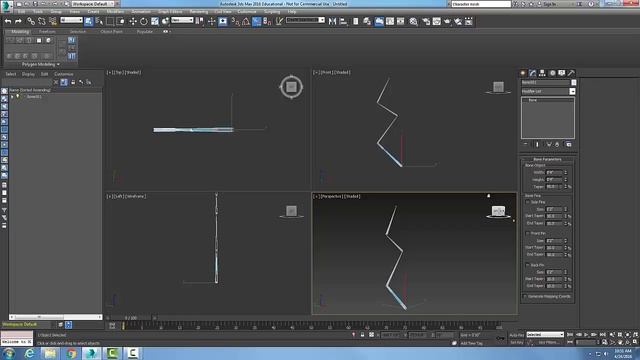Select the Bind to Space Warp tool

tap(53, 21)
